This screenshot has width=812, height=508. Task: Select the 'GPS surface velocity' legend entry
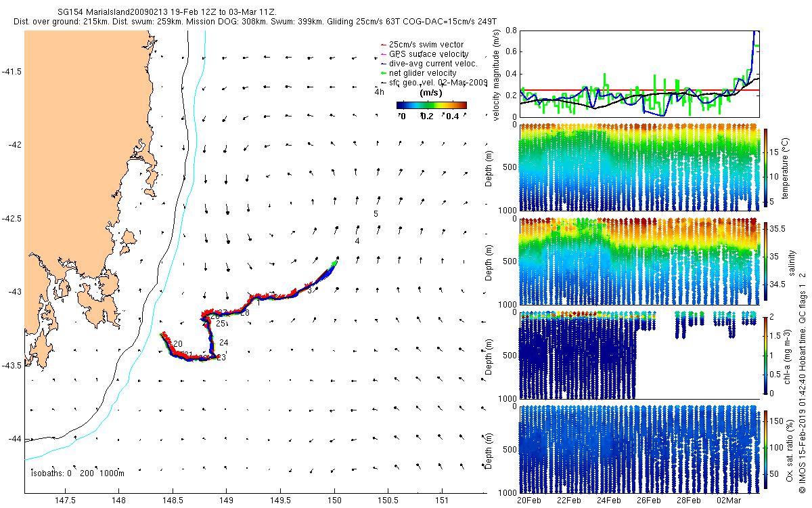425,54
